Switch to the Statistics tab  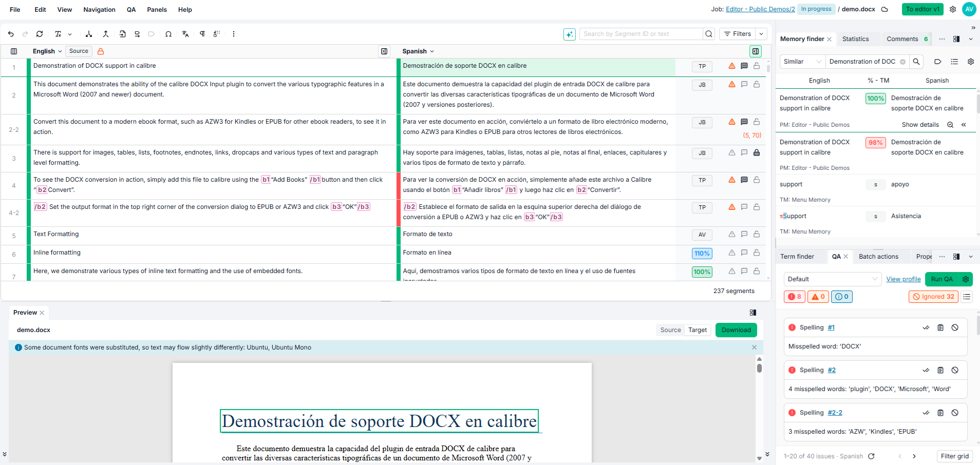pyautogui.click(x=856, y=39)
